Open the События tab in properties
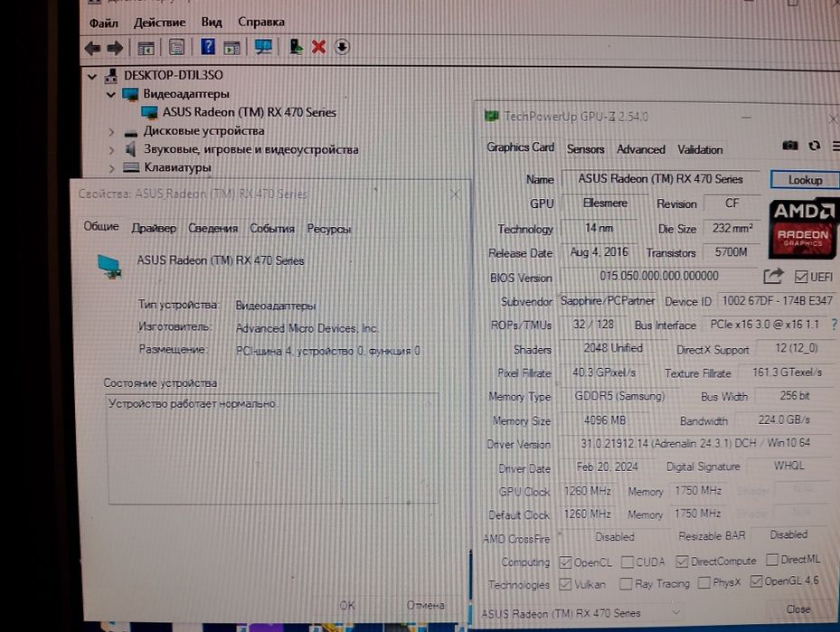This screenshot has height=632, width=840. 272,229
